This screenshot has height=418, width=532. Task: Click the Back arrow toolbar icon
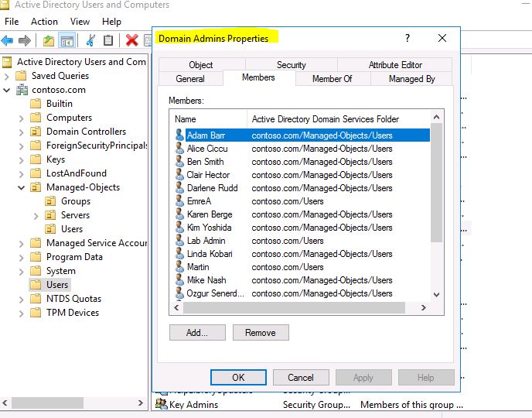(x=7, y=41)
